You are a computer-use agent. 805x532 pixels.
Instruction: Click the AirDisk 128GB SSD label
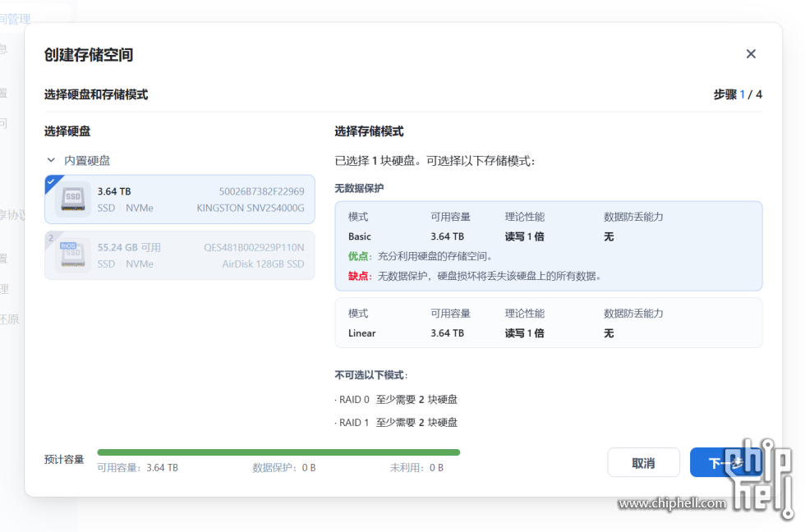pyautogui.click(x=263, y=264)
